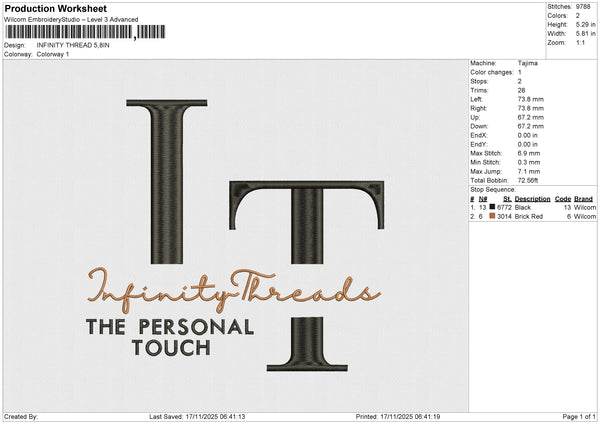Viewport: 600px width, 424px height.
Task: Click the large embroidered letter T top
Action: [307, 223]
